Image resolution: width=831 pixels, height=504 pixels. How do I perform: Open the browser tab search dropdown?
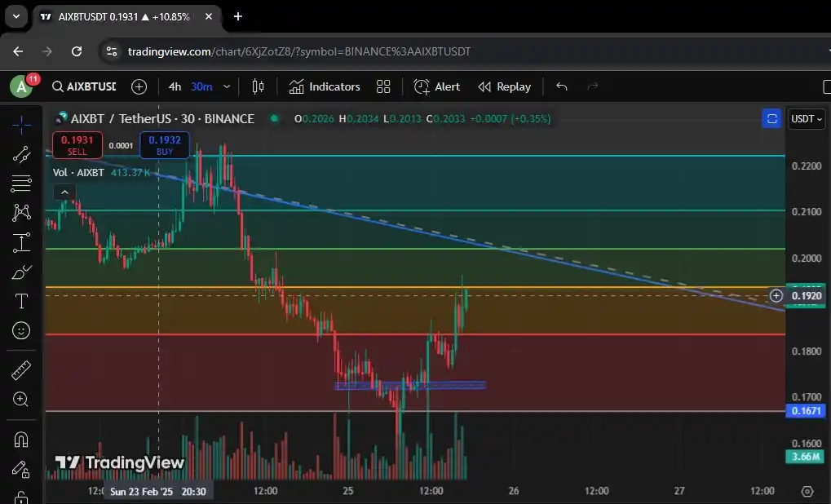click(16, 16)
